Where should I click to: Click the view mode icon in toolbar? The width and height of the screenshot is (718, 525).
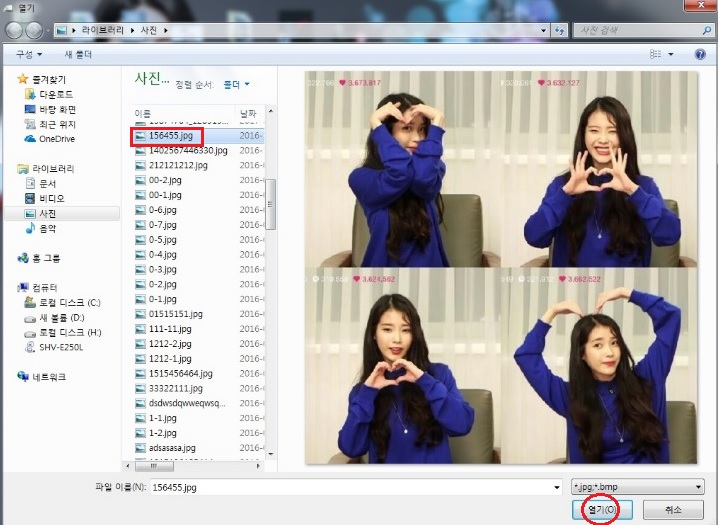pos(655,54)
